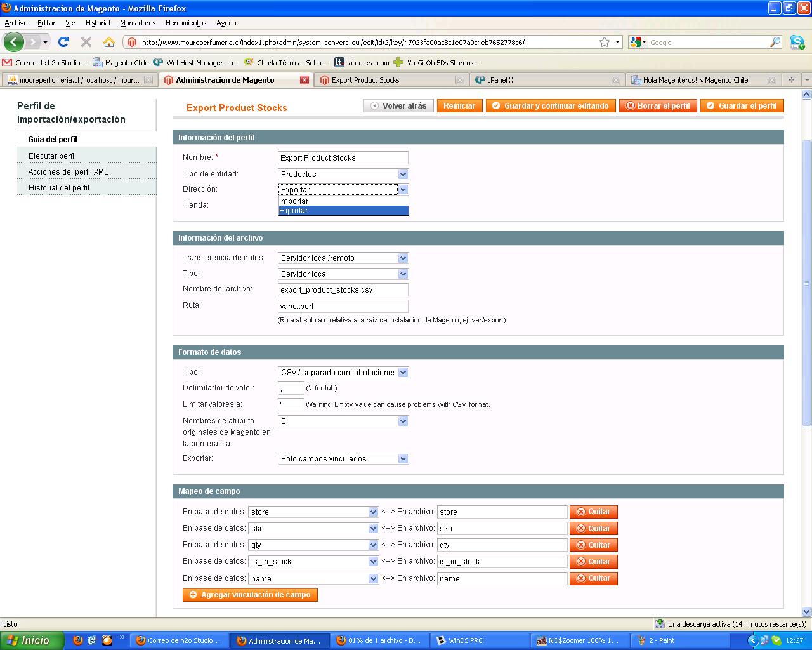812x650 pixels.
Task: Open NO$Zoomer taskbar item
Action: 580,640
